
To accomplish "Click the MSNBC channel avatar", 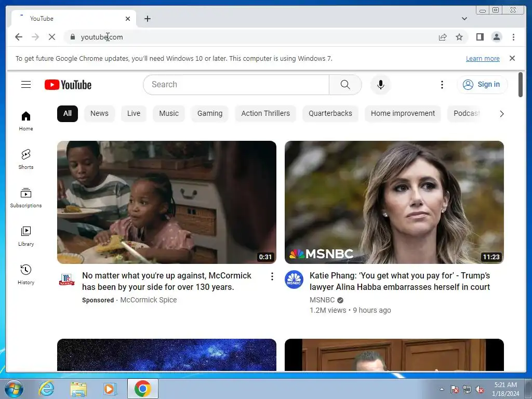I will click(294, 280).
